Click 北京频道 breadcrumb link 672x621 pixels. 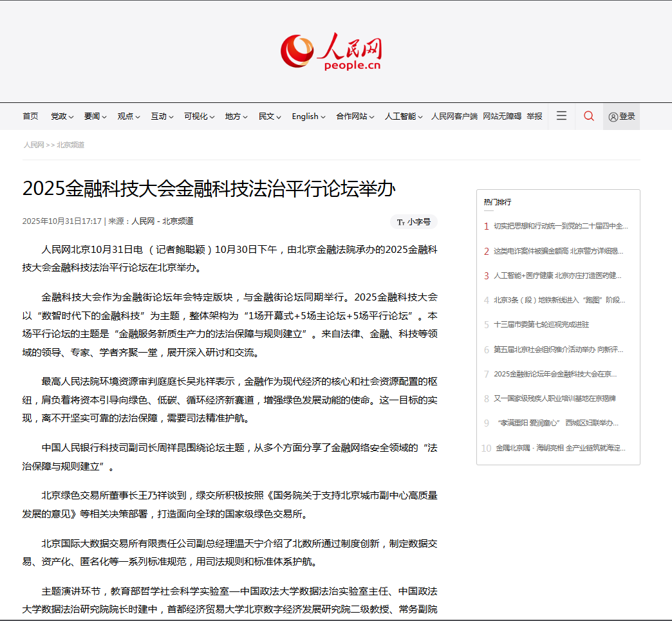[70, 145]
